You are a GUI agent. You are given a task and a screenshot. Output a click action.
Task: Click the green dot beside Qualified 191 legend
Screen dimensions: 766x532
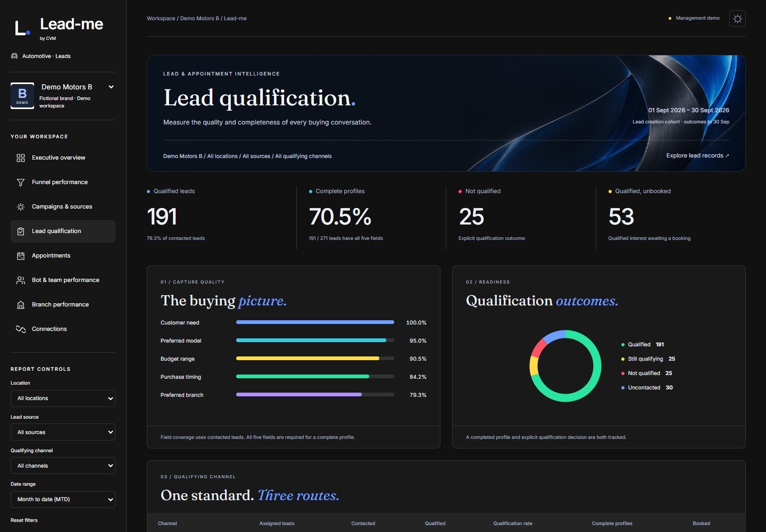coord(623,345)
